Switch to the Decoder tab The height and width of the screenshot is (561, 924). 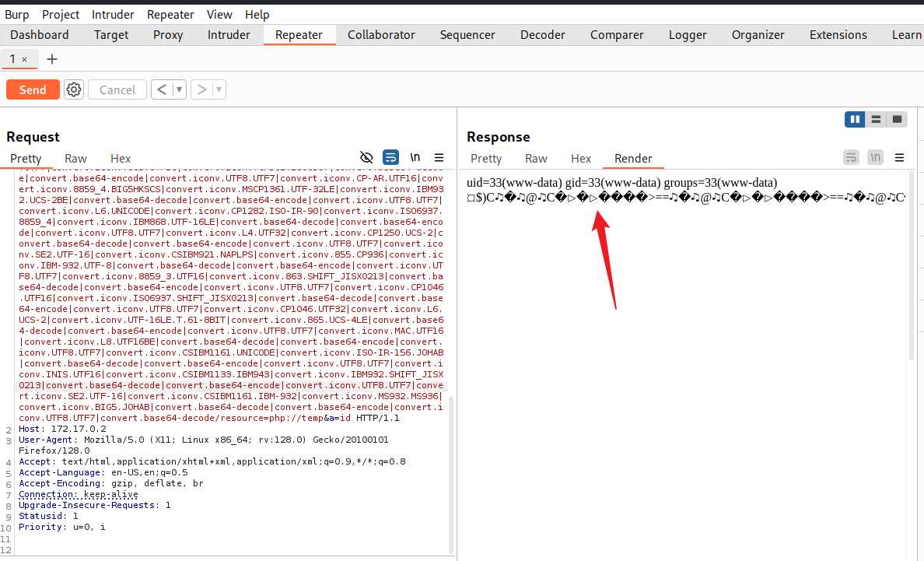point(542,35)
